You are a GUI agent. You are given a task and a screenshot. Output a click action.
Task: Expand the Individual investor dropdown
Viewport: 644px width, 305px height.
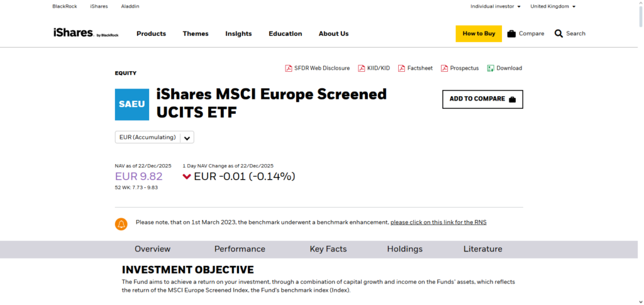[496, 6]
